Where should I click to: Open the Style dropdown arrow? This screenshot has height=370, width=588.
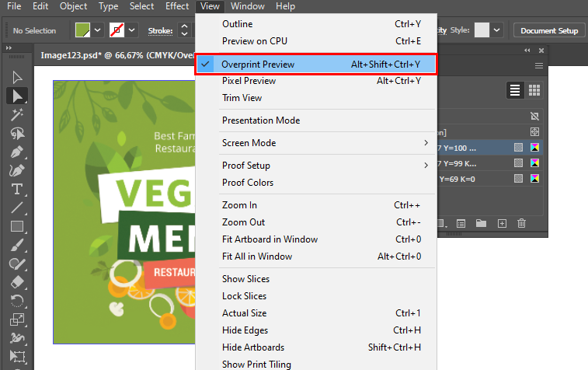coord(497,30)
